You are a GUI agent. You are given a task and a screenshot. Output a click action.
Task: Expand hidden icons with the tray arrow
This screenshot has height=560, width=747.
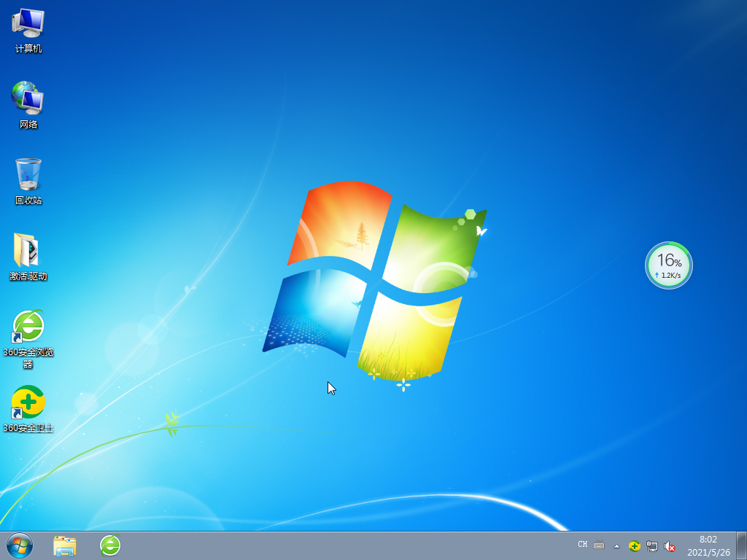point(616,545)
